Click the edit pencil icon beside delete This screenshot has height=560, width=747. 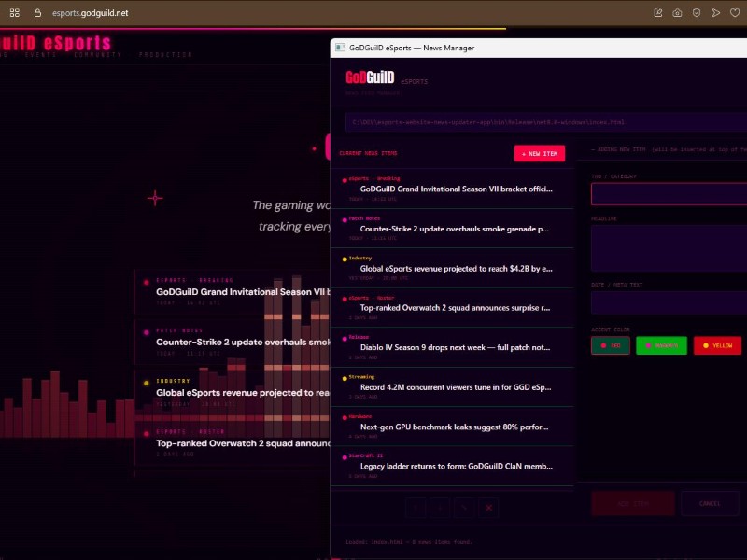[464, 508]
